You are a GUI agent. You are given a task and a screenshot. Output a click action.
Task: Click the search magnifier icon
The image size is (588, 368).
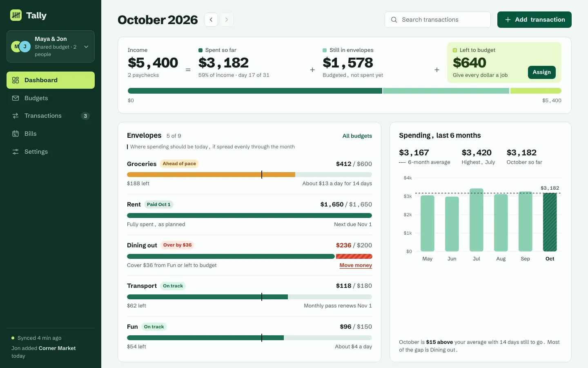394,20
